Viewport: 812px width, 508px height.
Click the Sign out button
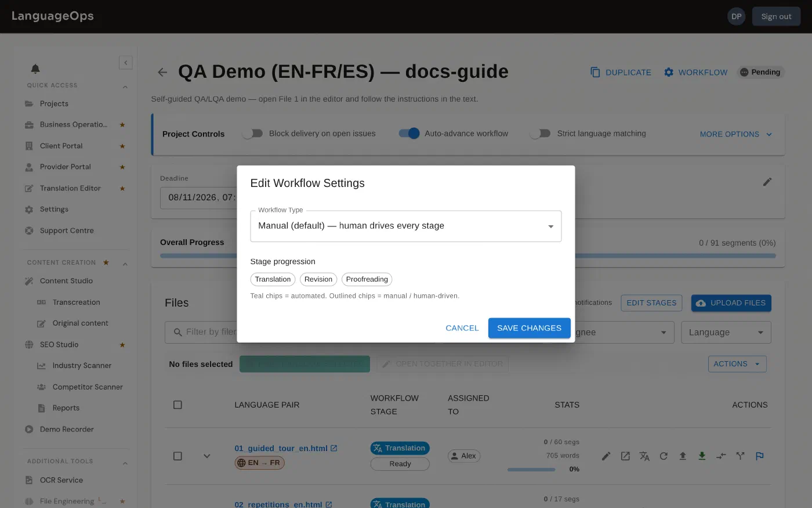[776, 16]
